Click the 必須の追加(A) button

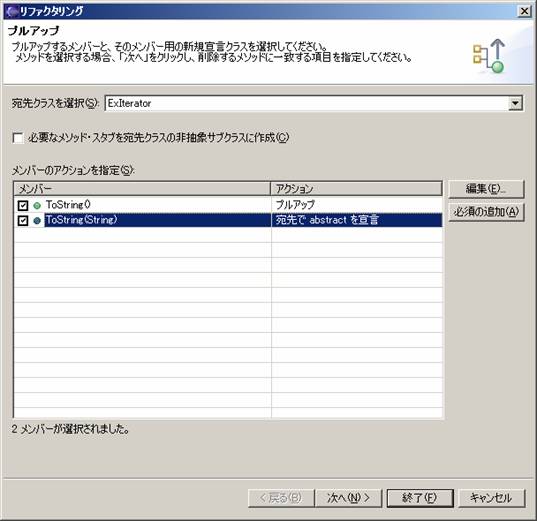pyautogui.click(x=486, y=212)
